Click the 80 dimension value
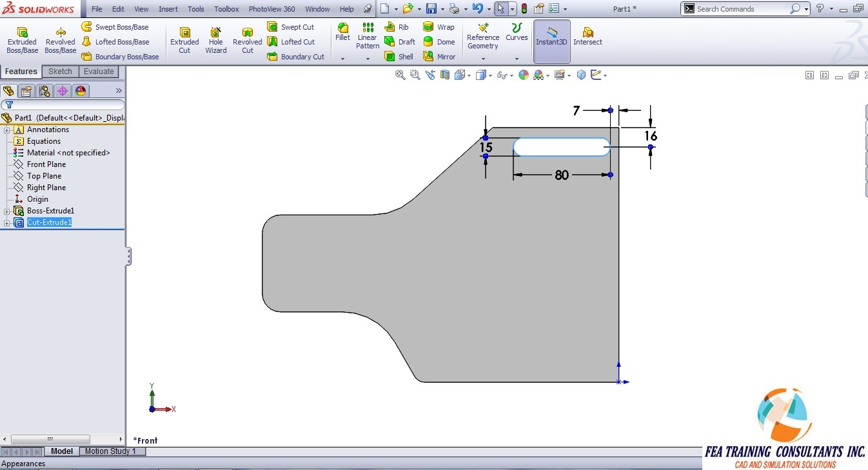 click(562, 175)
